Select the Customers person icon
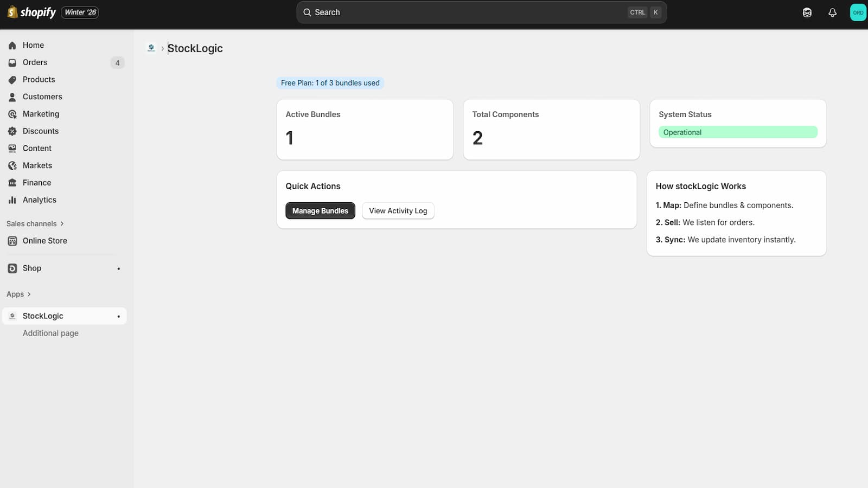Screen dimensions: 868x488 12,97
